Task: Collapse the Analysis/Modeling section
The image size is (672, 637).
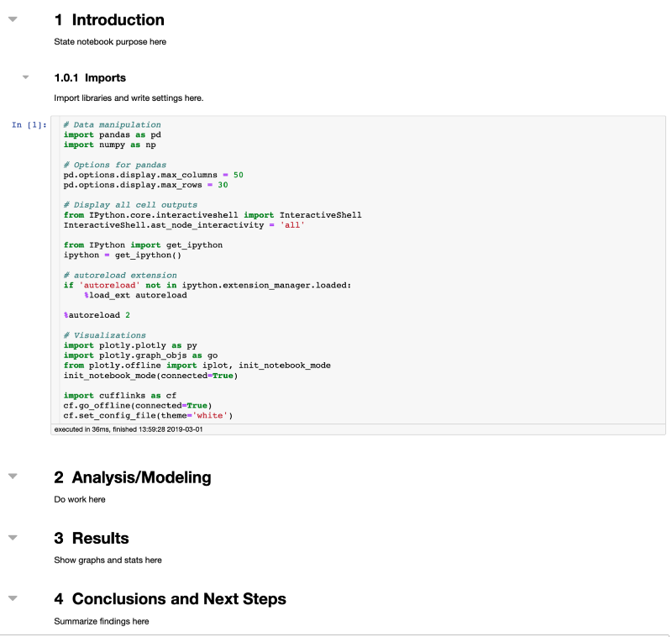Action: pyautogui.click(x=12, y=476)
